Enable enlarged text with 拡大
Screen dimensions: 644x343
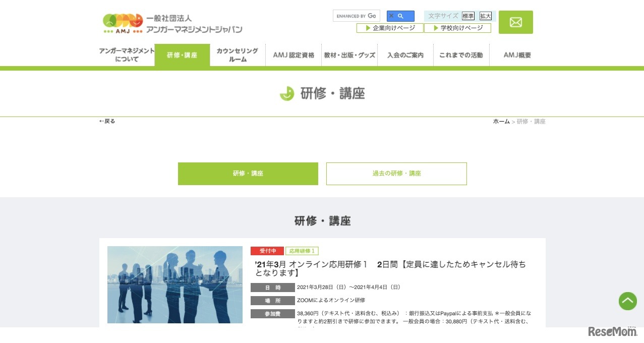coord(485,16)
